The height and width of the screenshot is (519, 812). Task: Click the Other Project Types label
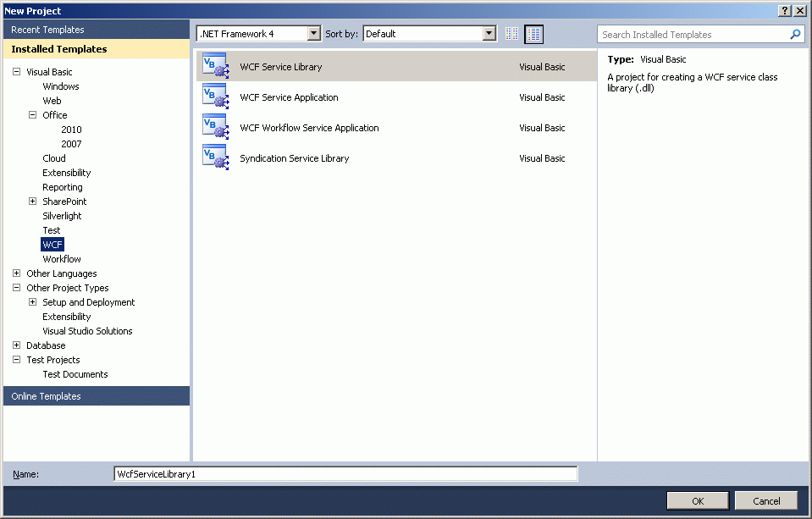pos(68,288)
